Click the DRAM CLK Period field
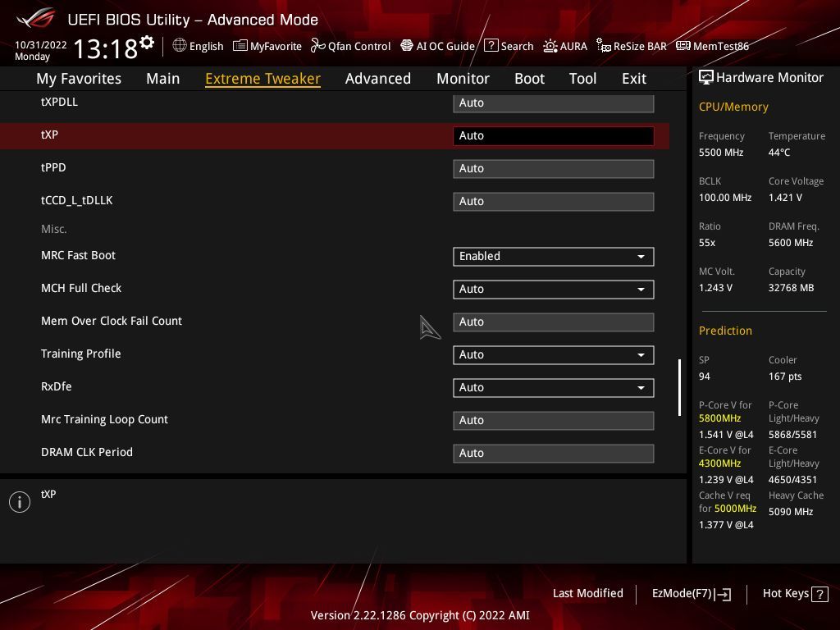The height and width of the screenshot is (630, 840). point(554,453)
